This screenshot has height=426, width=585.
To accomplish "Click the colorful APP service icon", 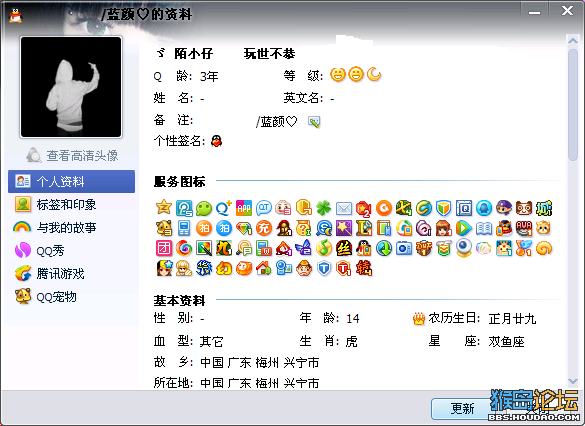I will coord(244,208).
